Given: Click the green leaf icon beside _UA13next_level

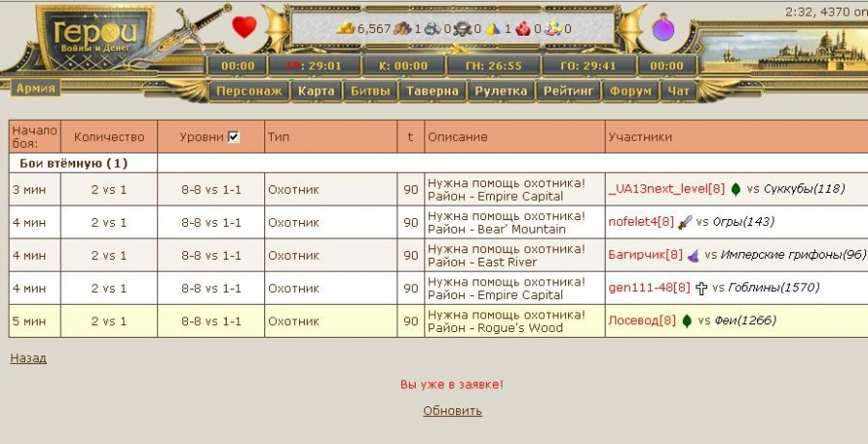Looking at the screenshot, I should coord(736,189).
